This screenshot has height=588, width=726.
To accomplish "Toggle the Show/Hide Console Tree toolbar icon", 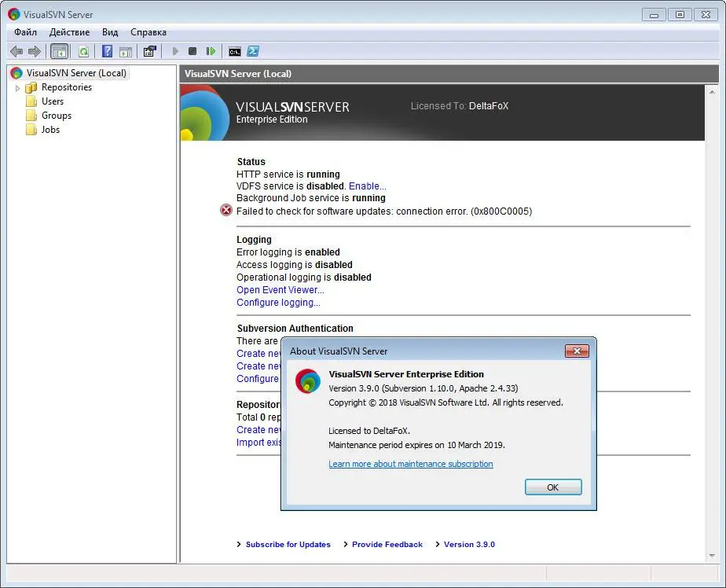I will [x=59, y=51].
